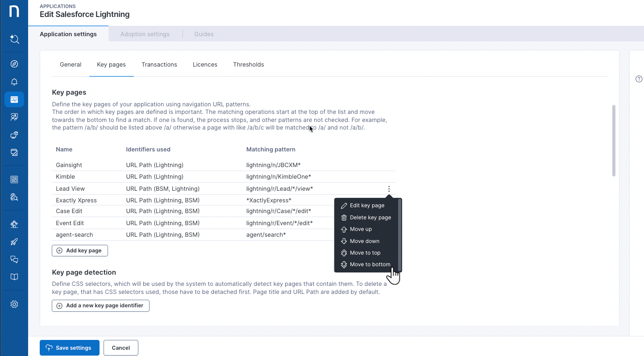This screenshot has height=356, width=644.
Task: Open the alerts bell icon
Action: [x=14, y=82]
